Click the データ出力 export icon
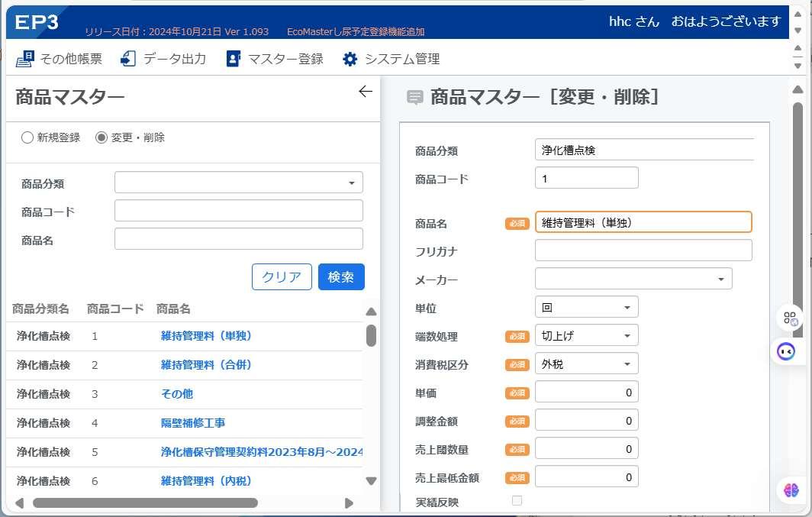Image resolution: width=812 pixels, height=517 pixels. pos(128,59)
